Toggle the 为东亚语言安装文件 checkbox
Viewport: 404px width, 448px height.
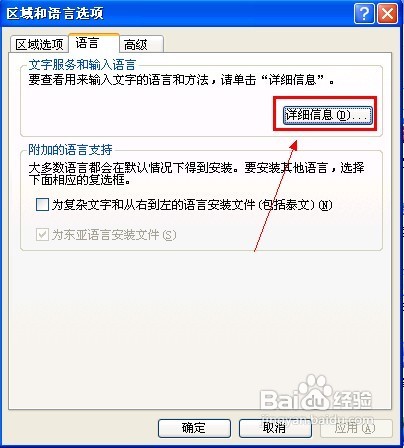pyautogui.click(x=42, y=235)
